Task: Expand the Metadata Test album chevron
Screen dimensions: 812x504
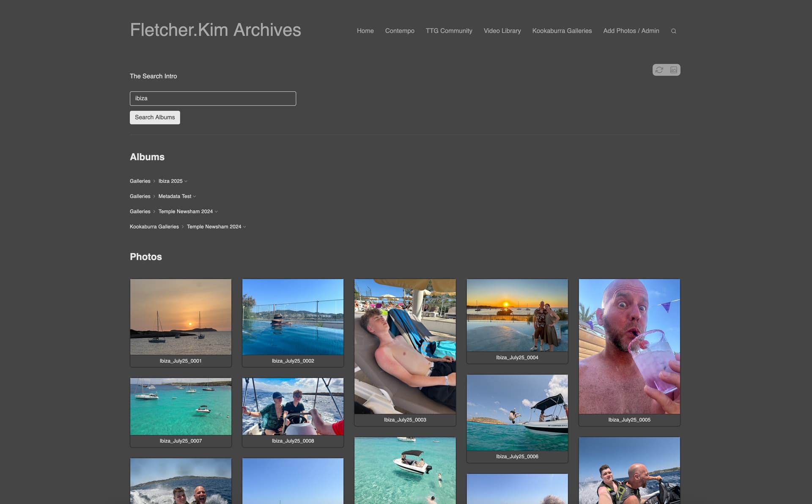Action: [x=195, y=197]
